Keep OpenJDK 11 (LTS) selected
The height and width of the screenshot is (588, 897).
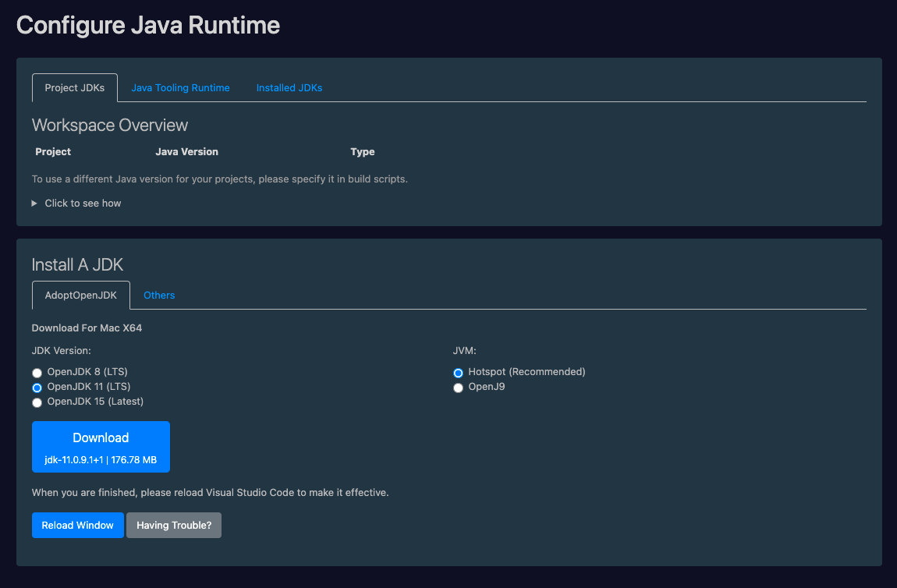(x=37, y=388)
